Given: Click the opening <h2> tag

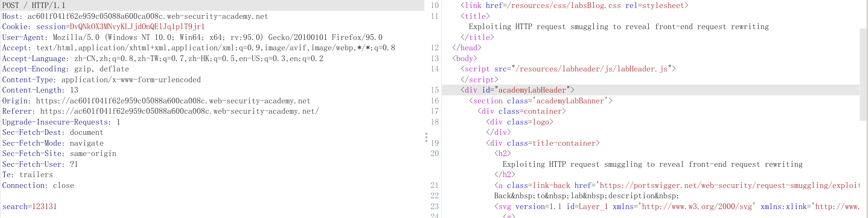Looking at the screenshot, I should (x=502, y=153).
